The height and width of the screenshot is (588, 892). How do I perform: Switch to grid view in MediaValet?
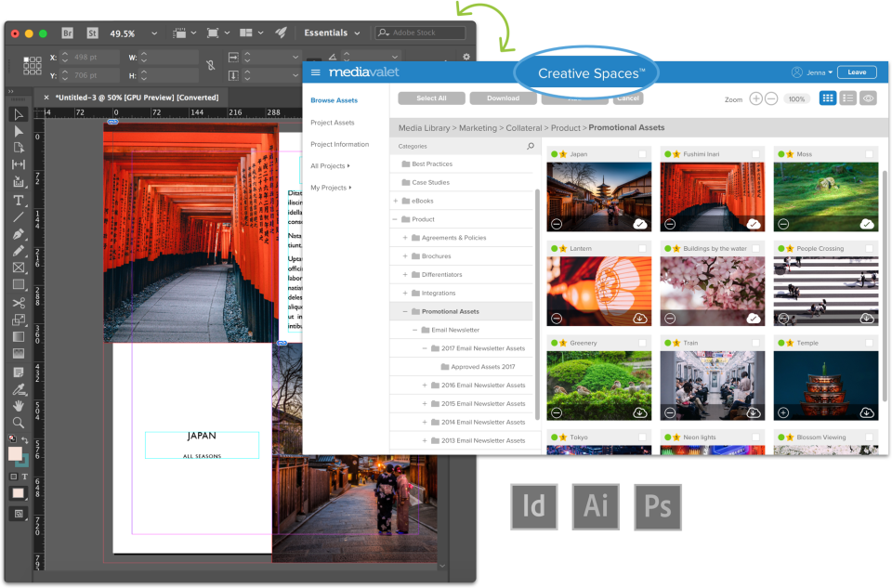tap(827, 98)
